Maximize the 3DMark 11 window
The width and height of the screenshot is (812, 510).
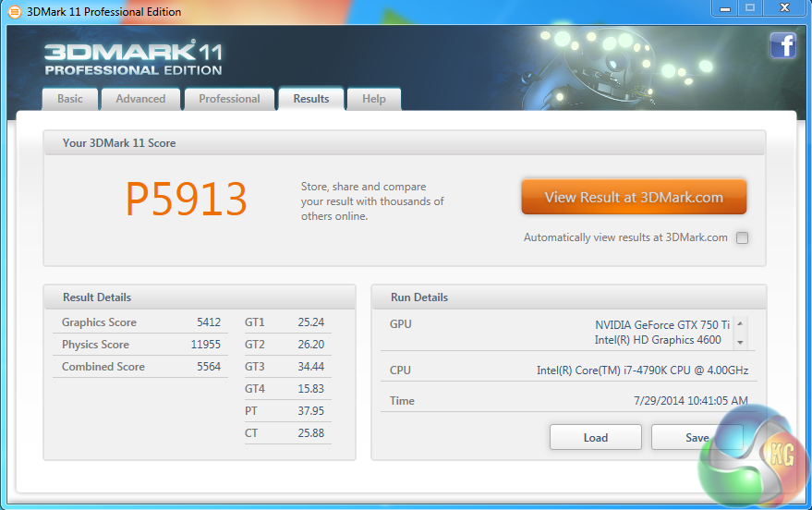pyautogui.click(x=749, y=8)
